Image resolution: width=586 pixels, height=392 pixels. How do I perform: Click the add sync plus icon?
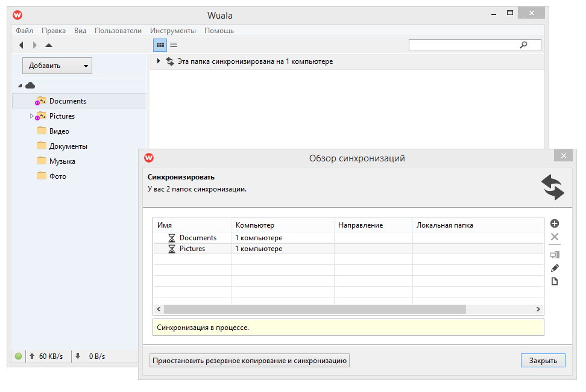555,223
